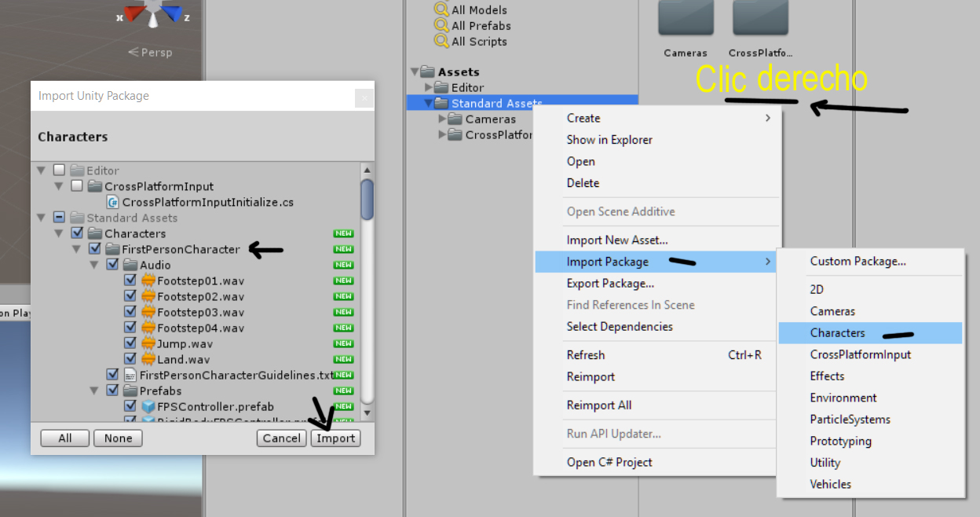Collapse the FirstPersonCharacter folder arrow
Image resolution: width=980 pixels, height=517 pixels.
pyautogui.click(x=76, y=249)
